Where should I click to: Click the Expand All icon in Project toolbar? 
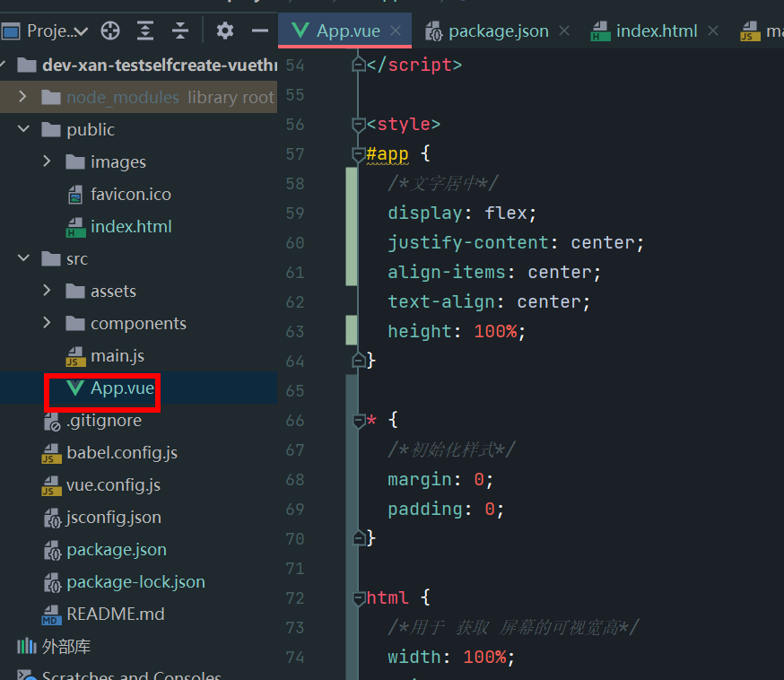pos(145,31)
